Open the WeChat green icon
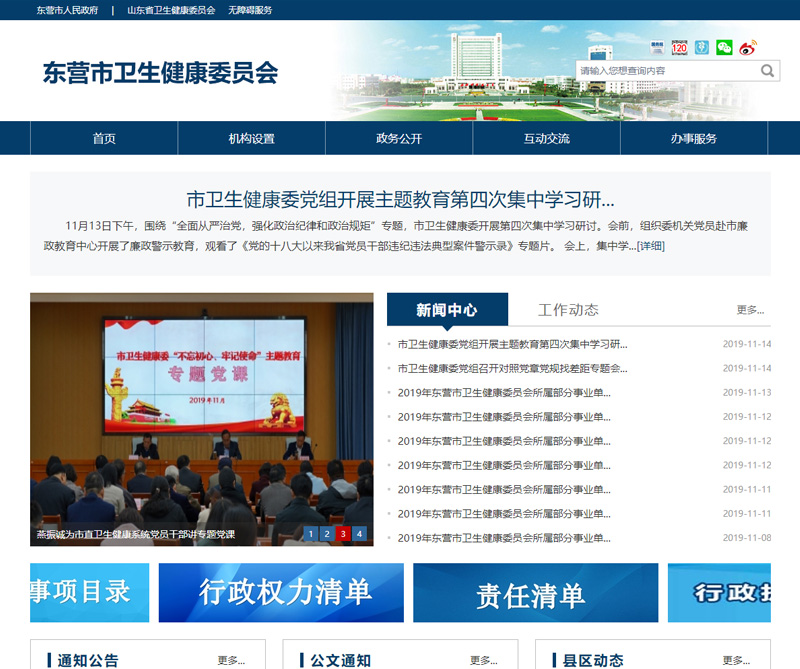This screenshot has height=669, width=800. tap(724, 47)
